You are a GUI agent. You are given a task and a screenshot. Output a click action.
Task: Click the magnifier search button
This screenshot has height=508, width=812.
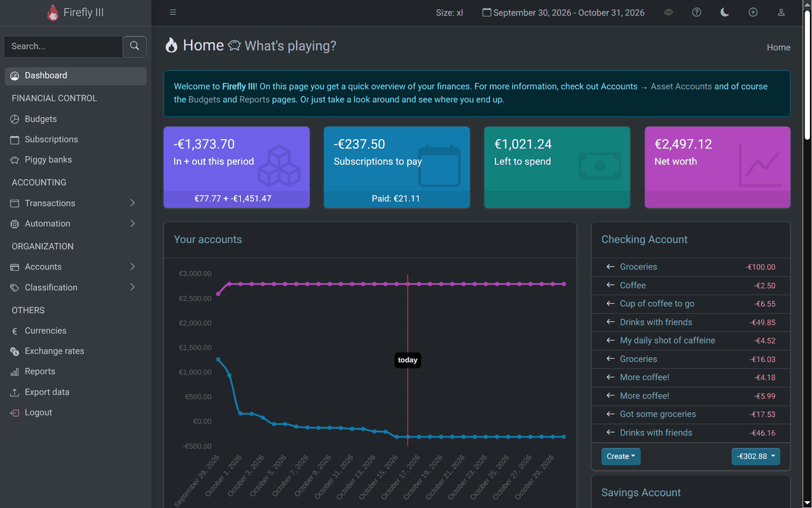[x=135, y=46]
